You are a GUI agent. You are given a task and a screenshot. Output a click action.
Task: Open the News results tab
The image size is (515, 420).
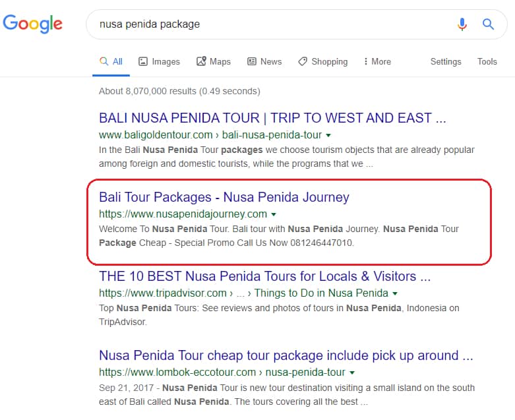pyautogui.click(x=264, y=62)
